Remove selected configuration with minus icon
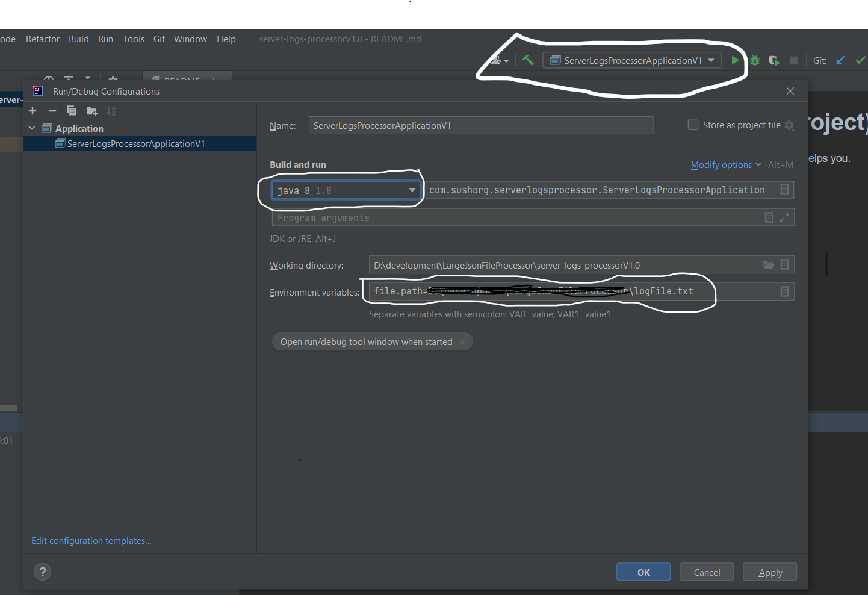Image resolution: width=868 pixels, height=595 pixels. (52, 111)
